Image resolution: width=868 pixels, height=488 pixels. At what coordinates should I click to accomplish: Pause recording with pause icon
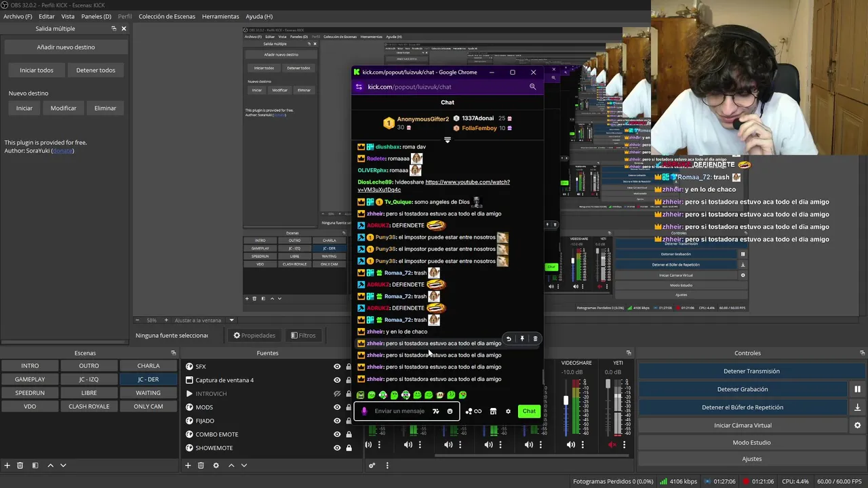[x=857, y=389]
